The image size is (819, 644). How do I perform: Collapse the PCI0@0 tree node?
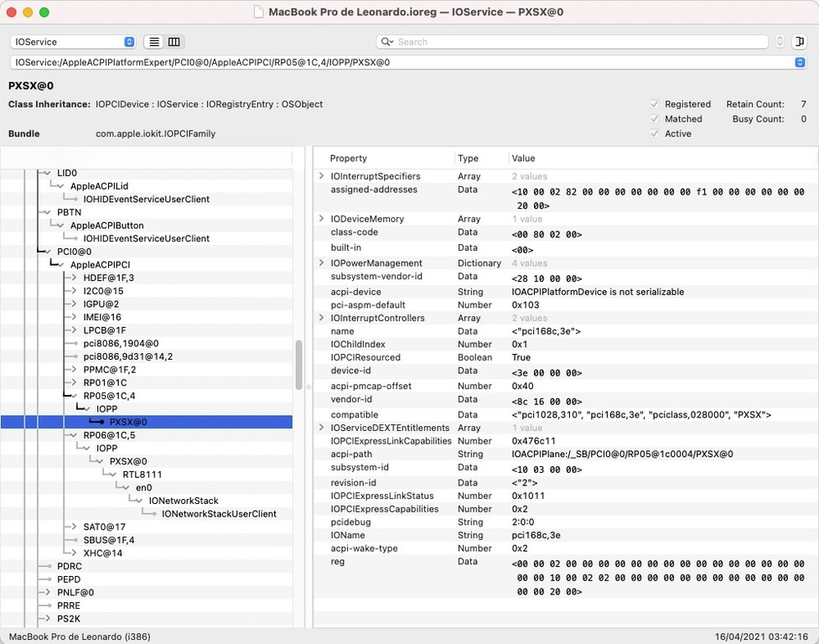click(48, 252)
